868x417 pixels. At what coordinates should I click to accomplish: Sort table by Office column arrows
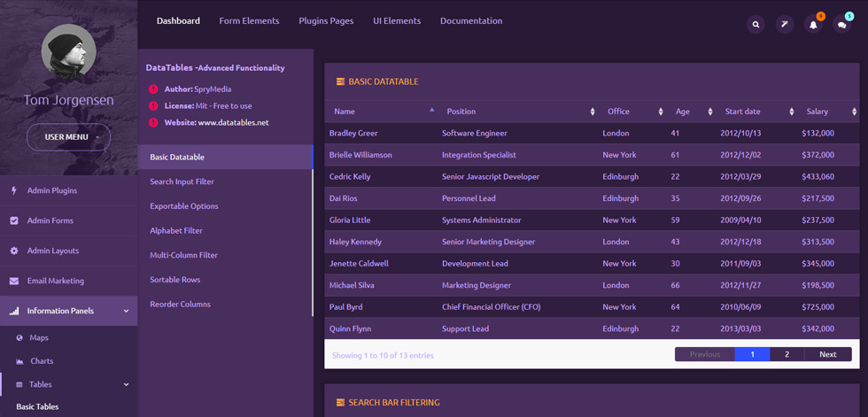[661, 112]
